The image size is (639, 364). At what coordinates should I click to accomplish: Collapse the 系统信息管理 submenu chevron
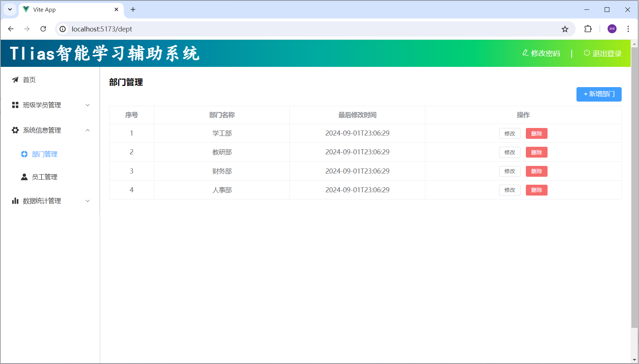click(x=87, y=130)
